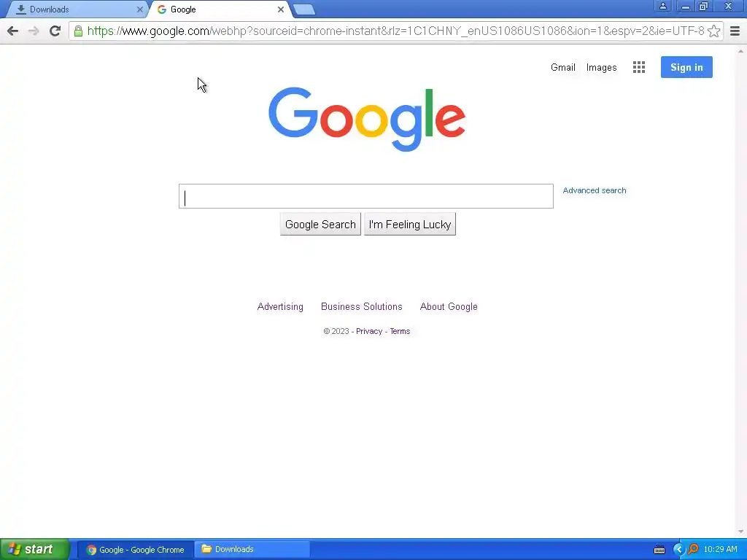Open the Google apps grid icon
This screenshot has height=560, width=747.
click(639, 67)
